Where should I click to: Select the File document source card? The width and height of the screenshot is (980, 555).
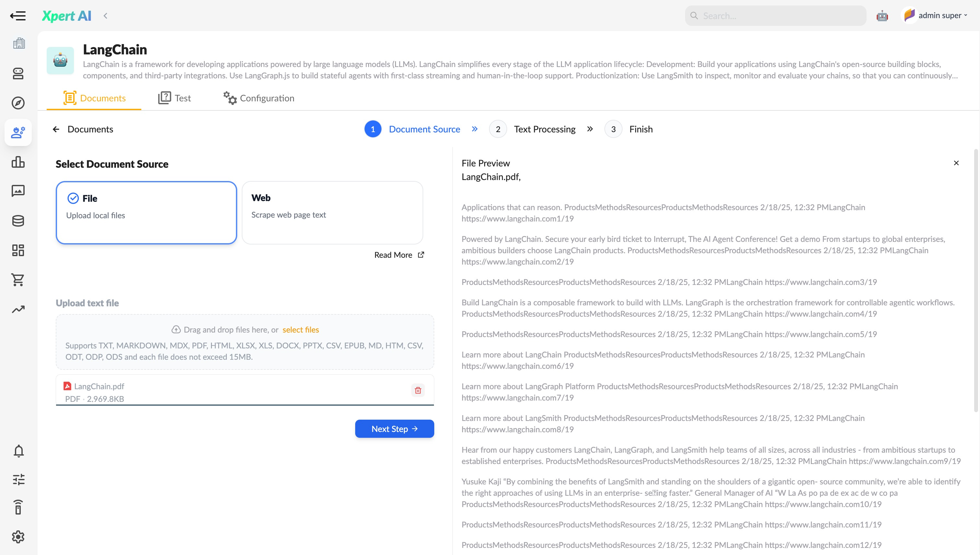tap(146, 212)
